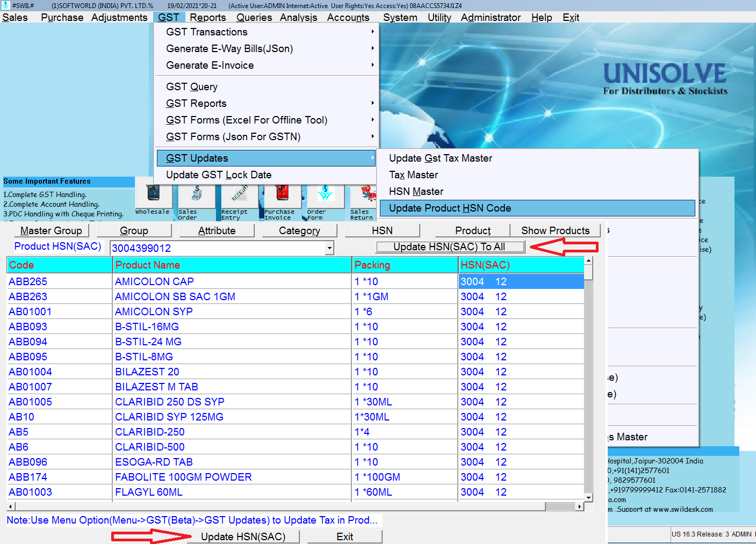
Task: Click the grid vertical scrollbar up arrow
Action: 589,260
